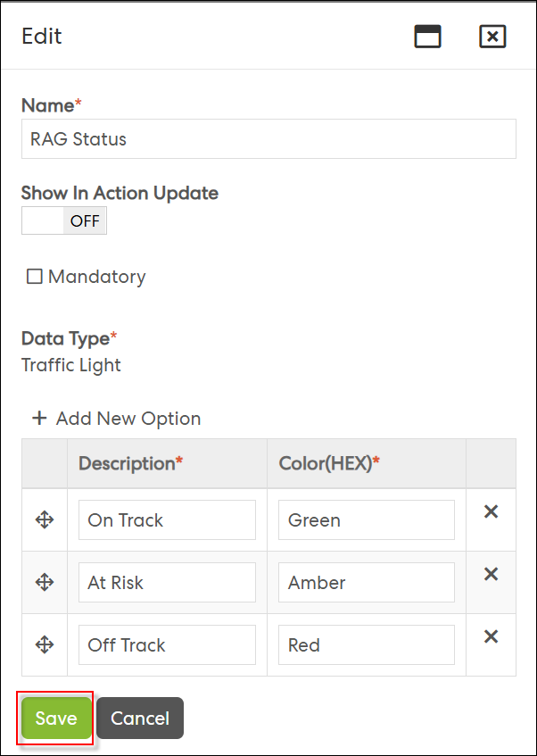
Task: Click the maximize dialog window icon
Action: click(427, 37)
